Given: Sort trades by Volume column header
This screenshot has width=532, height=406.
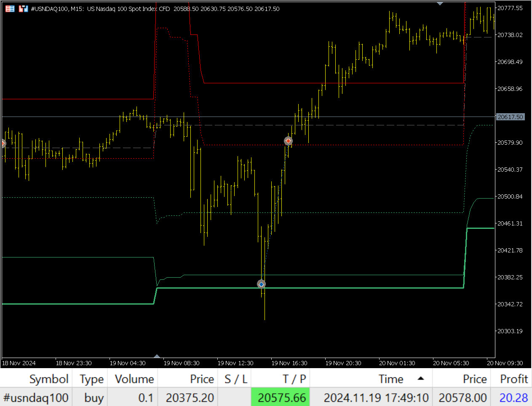Looking at the screenshot, I should [x=134, y=379].
